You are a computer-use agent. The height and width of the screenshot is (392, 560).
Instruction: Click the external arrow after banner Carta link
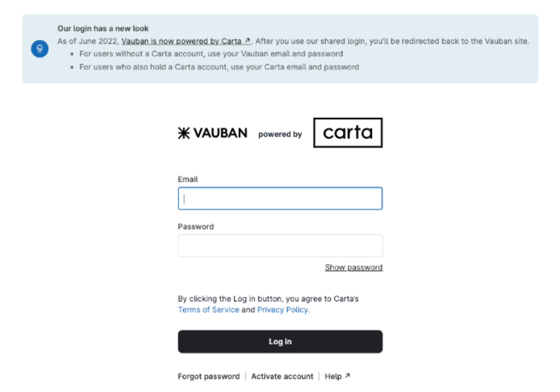pyautogui.click(x=247, y=41)
